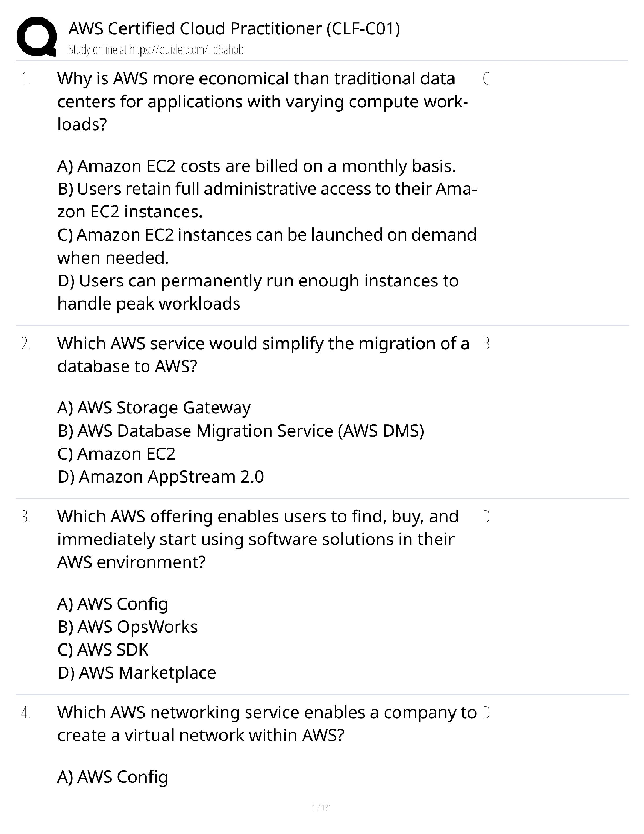Select the AWS SDK option
Screen dimensions: 644x834
coord(103,650)
